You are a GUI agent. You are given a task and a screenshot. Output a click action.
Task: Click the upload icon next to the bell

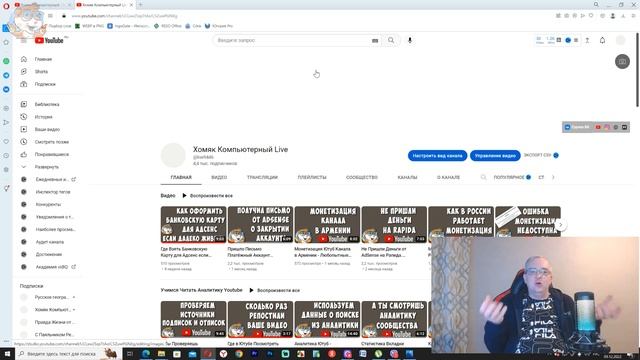[x=587, y=40]
